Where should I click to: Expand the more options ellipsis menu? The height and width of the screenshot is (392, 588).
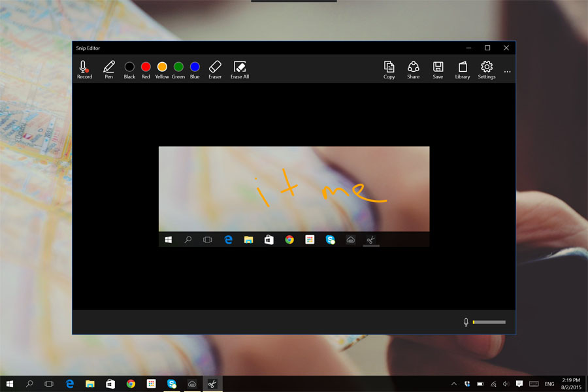coord(507,72)
